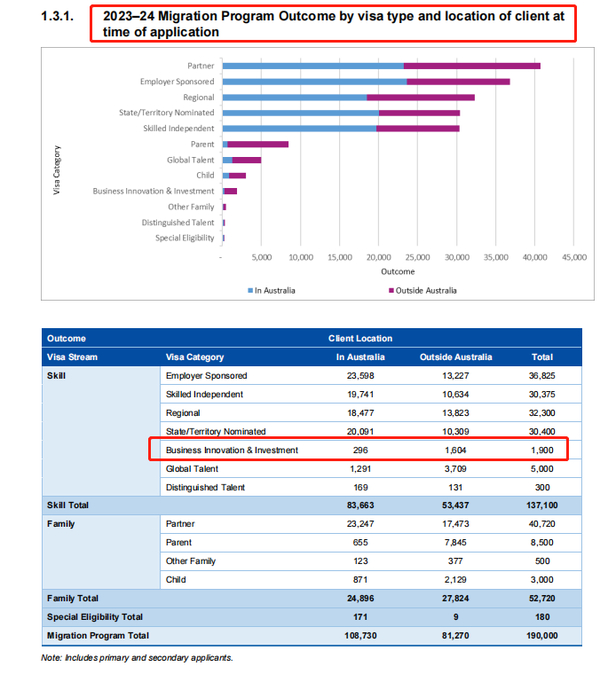
Task: Click the "Employer Sponsored" label in the chart
Action: coord(177,82)
